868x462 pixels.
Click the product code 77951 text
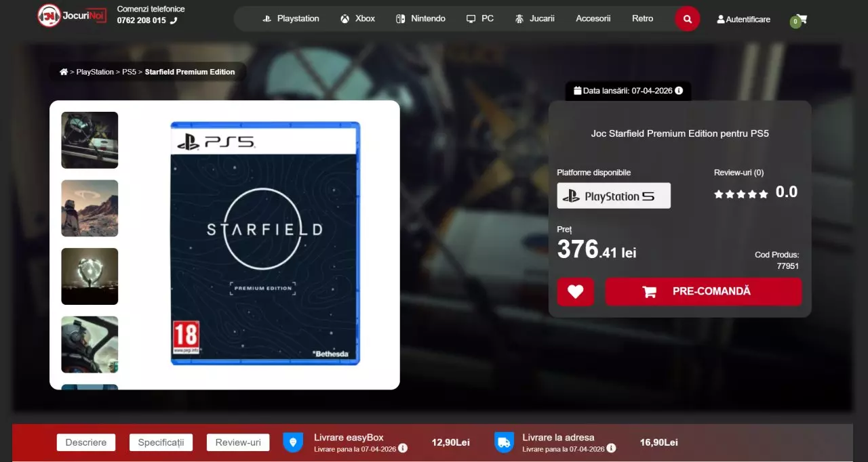(x=788, y=266)
